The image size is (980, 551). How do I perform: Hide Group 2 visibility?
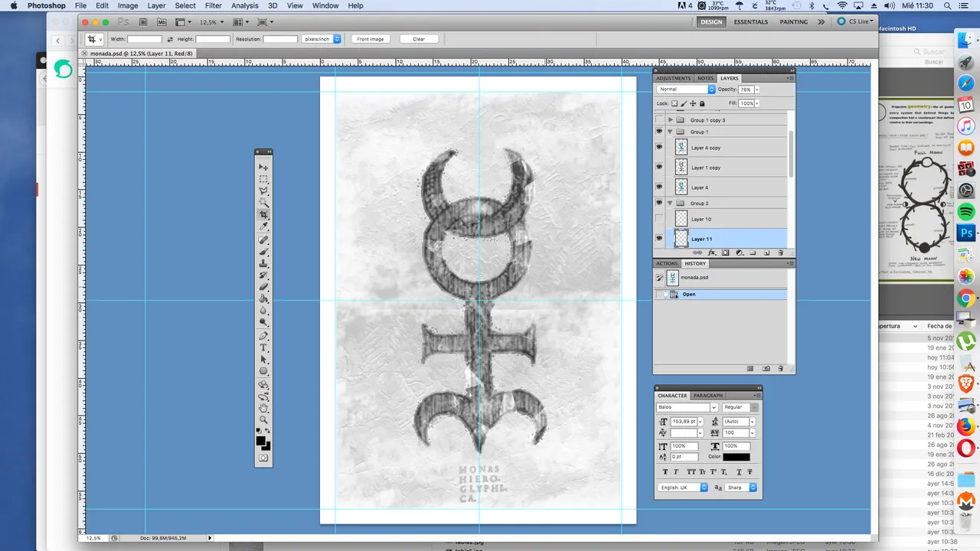point(659,203)
